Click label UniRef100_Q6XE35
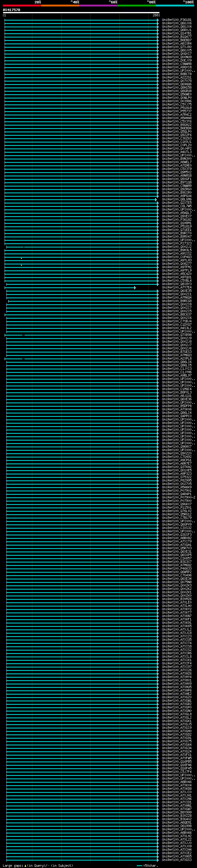 [177, 291]
